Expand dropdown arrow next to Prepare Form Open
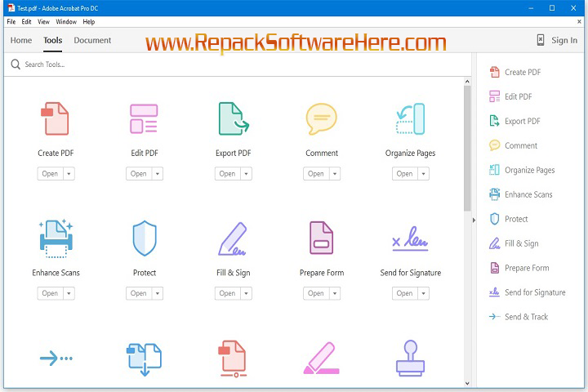 tap(335, 293)
